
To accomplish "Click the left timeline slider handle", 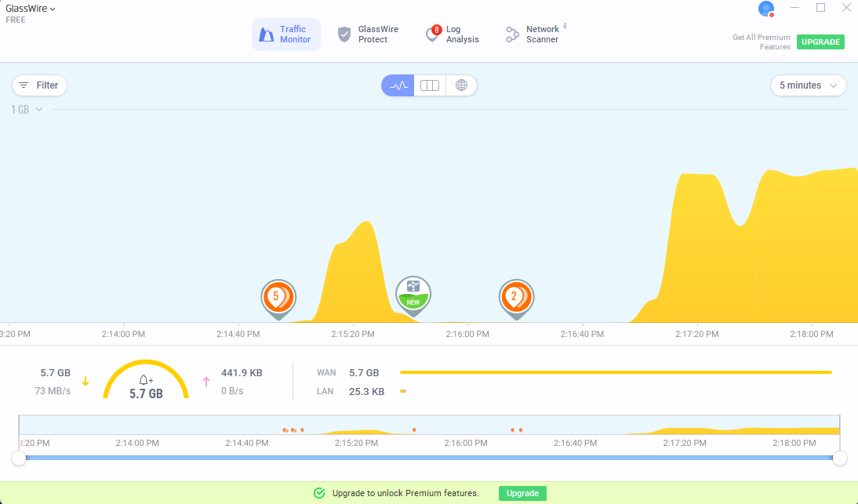I will (19, 458).
